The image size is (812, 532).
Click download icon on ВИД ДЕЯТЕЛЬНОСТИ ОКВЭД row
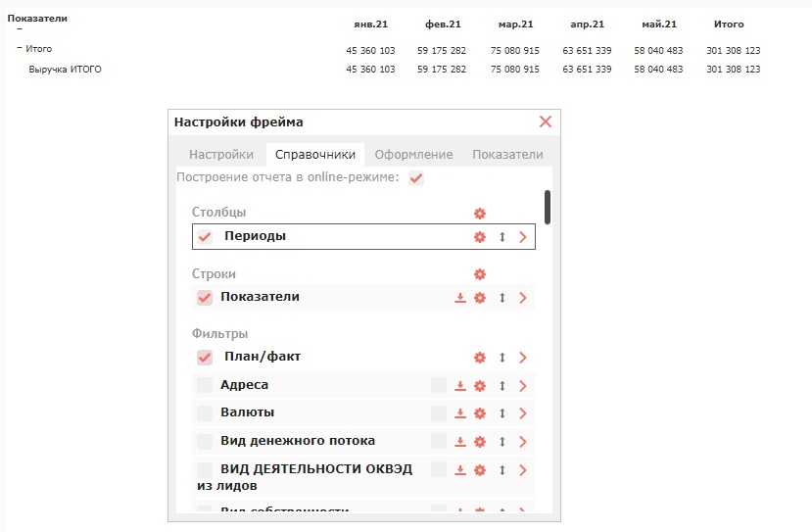pyautogui.click(x=459, y=470)
